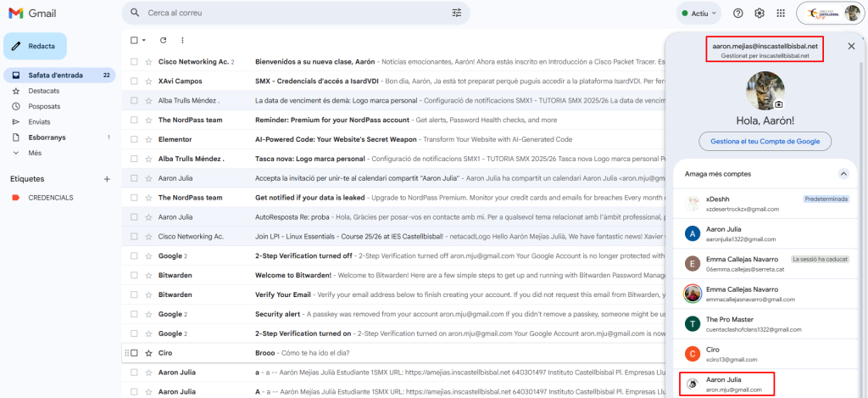Refresh the inbox message list
Screen dimensions: 868x398
pyautogui.click(x=163, y=40)
